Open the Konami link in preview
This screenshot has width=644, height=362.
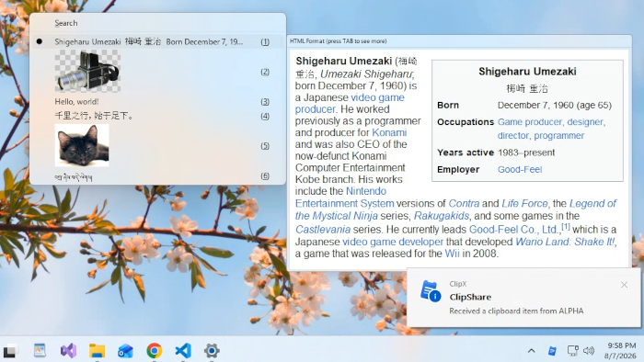coord(389,132)
